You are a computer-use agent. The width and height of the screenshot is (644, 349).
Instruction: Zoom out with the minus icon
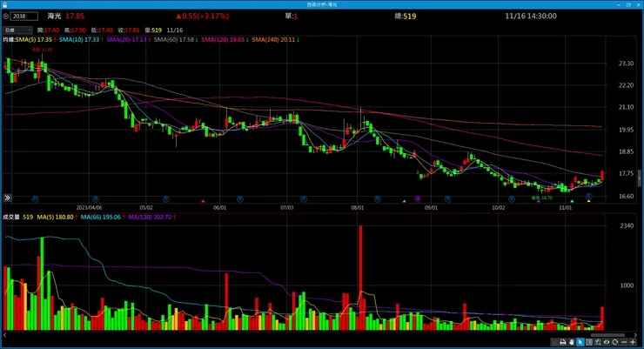click(624, 342)
